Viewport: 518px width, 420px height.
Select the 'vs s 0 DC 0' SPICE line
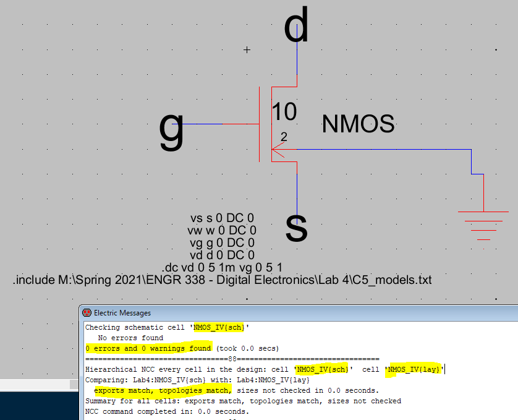[x=222, y=218]
